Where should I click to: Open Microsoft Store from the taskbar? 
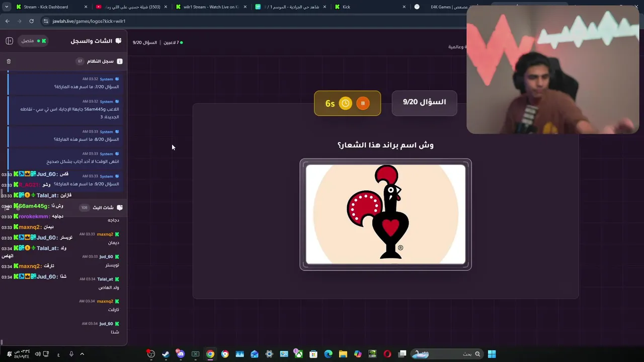313,354
